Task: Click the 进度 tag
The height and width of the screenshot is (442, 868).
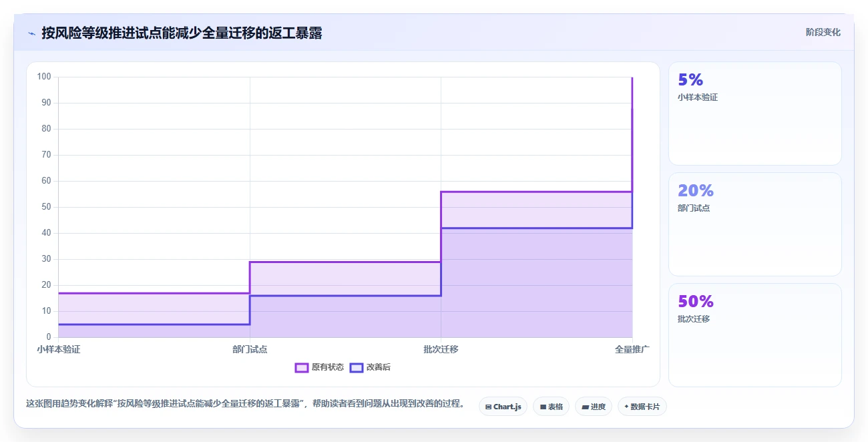Action: point(594,407)
